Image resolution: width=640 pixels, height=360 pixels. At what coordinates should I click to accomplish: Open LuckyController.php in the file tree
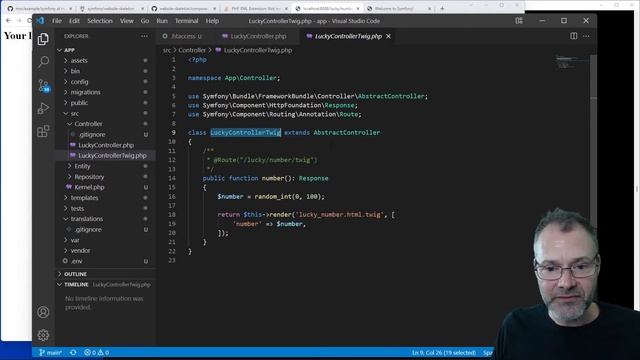(105, 145)
